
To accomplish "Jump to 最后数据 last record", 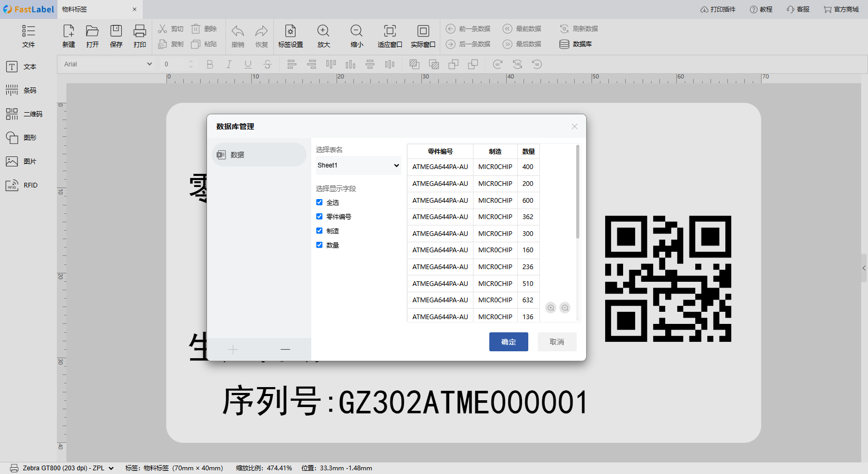I will click(521, 44).
